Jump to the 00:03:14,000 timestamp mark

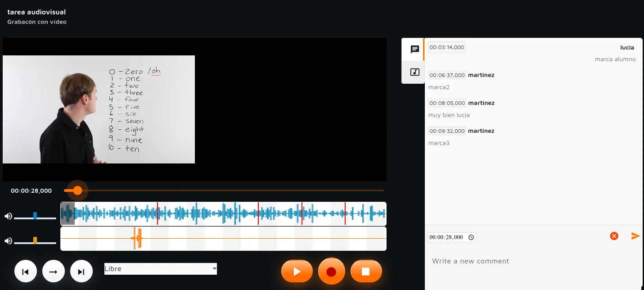click(446, 47)
